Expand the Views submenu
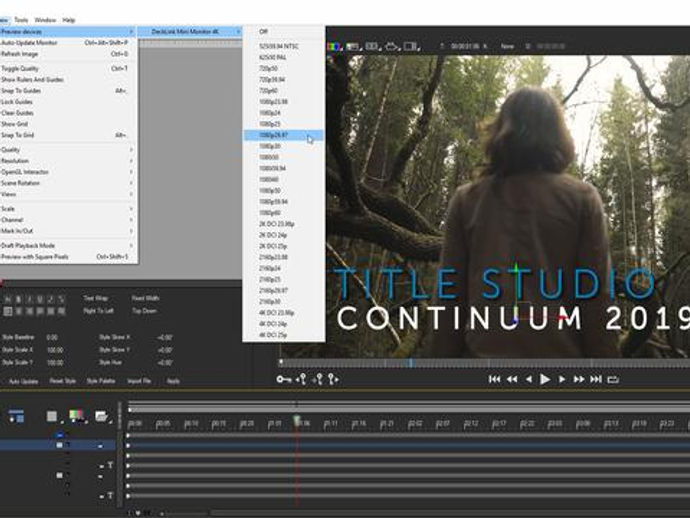690x518 pixels. (68, 194)
